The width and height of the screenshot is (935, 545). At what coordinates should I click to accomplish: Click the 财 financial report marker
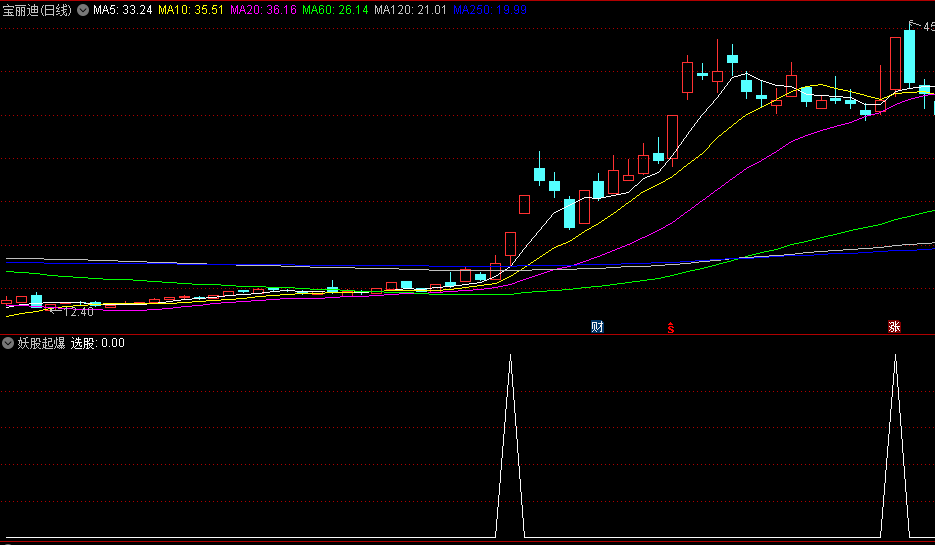pos(597,326)
